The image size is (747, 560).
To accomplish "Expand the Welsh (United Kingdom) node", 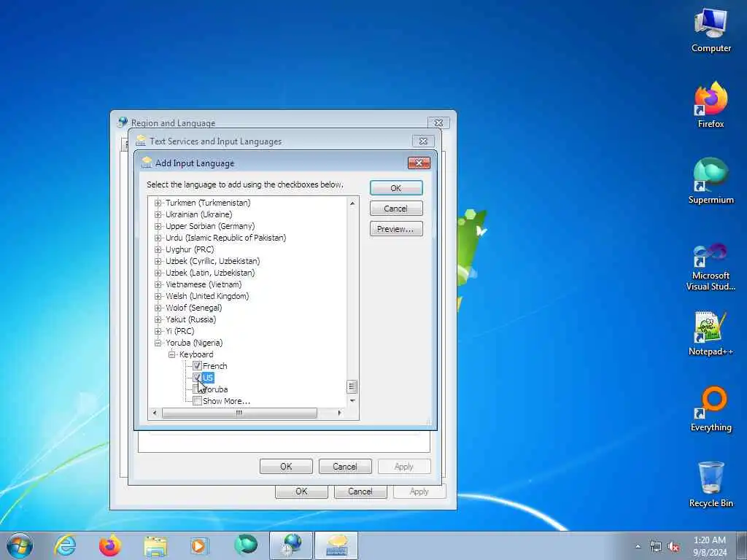I will pos(158,296).
